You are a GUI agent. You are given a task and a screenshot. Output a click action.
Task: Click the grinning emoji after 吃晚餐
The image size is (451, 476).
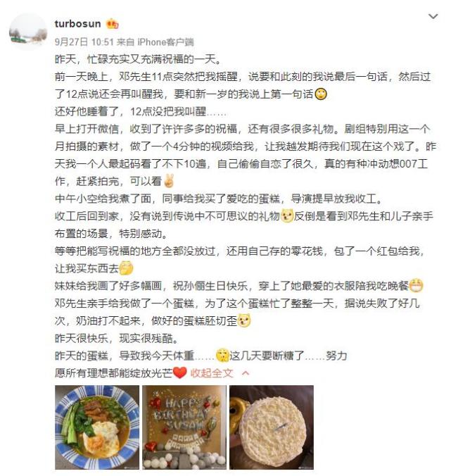coord(416,286)
